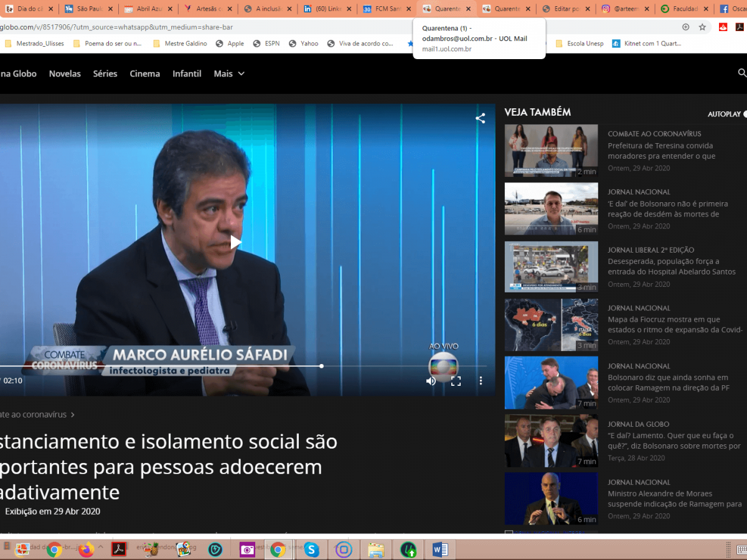Open 'E daí' de Bolsonaro video title

(668, 208)
